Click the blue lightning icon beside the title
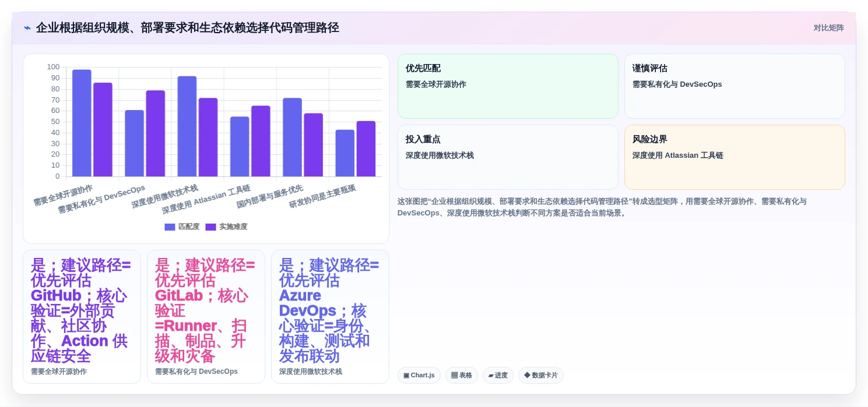The height and width of the screenshot is (407, 868). [x=27, y=28]
